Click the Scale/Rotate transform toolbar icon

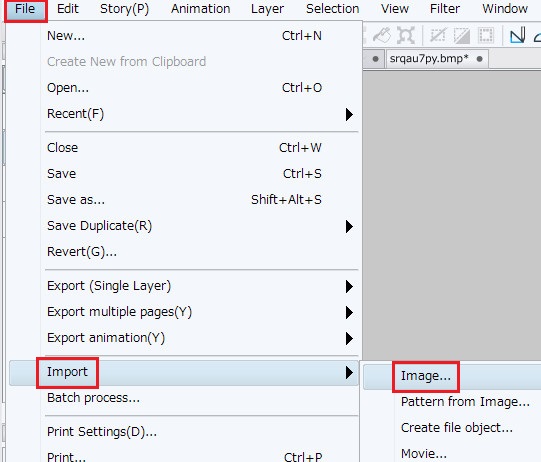click(406, 35)
